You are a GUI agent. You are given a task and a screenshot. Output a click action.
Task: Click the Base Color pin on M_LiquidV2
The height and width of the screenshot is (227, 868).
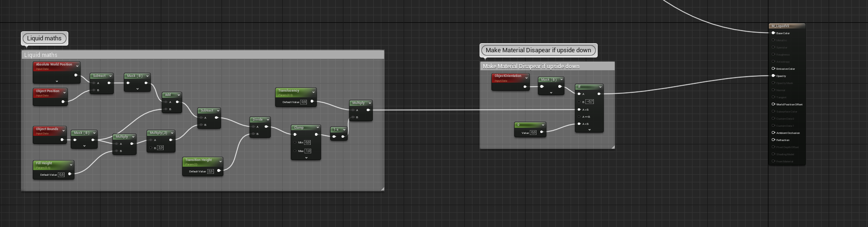click(773, 33)
